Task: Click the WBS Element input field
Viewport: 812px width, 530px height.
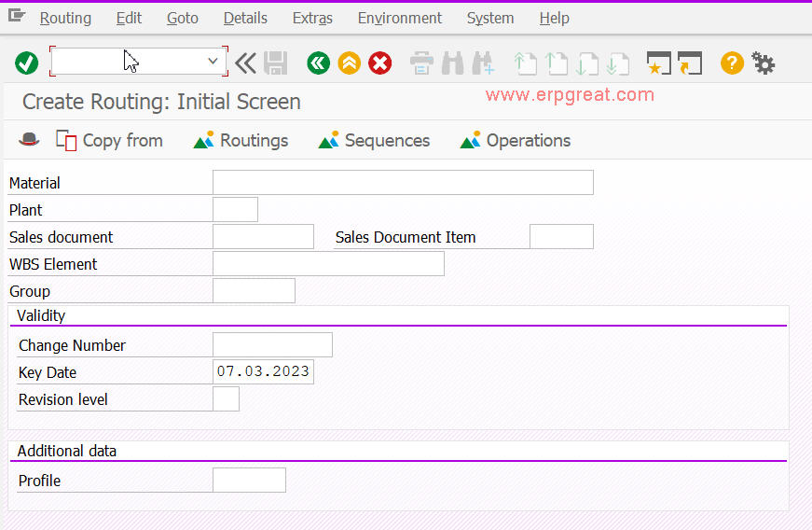Action: pos(328,263)
